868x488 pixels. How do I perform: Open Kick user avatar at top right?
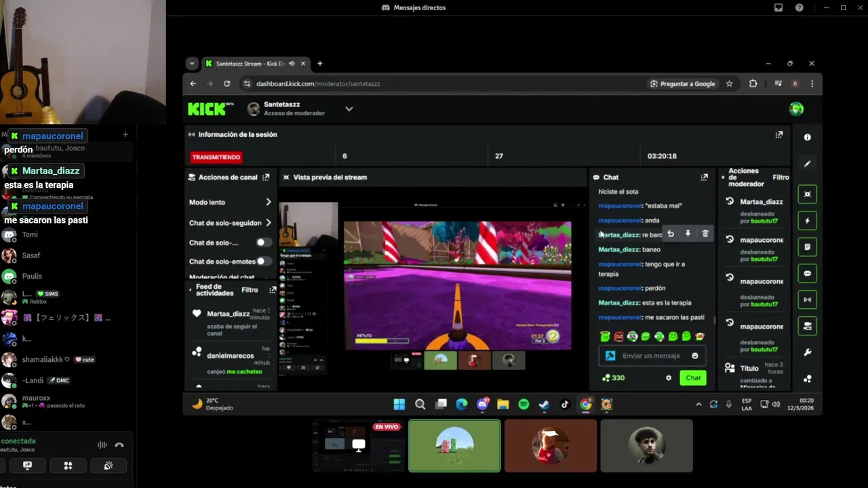coord(796,108)
